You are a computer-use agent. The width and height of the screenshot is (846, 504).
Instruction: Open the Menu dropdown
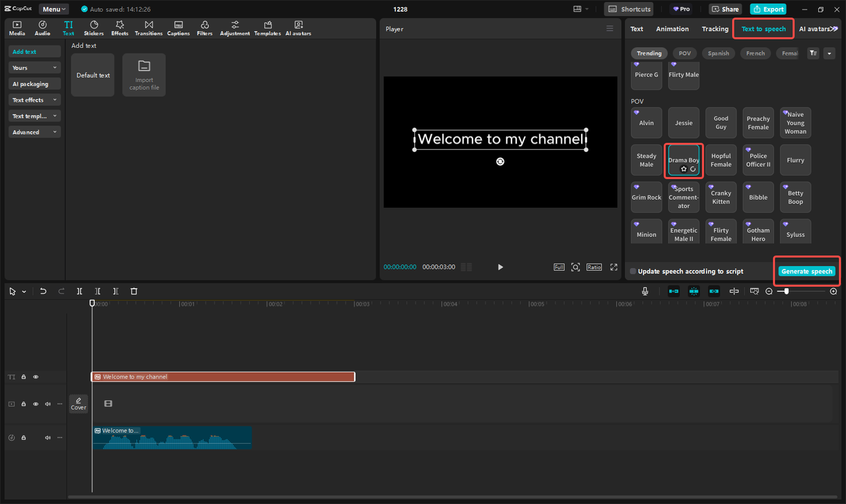[54, 9]
